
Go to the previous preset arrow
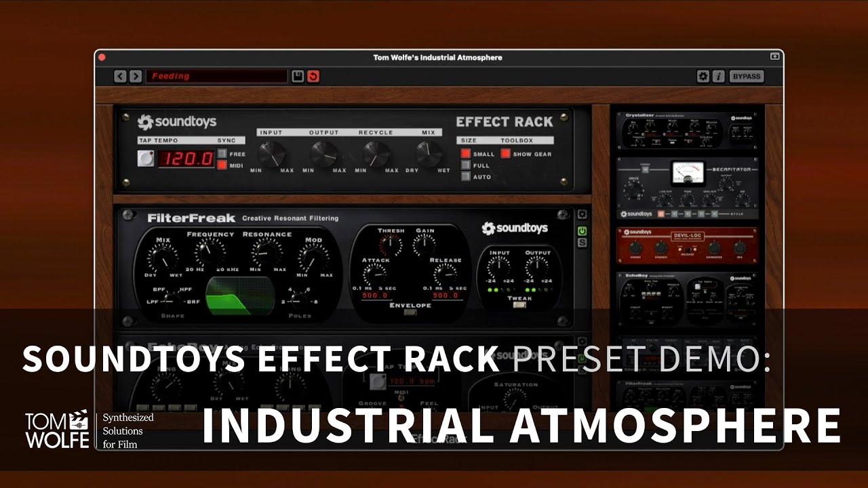tap(120, 77)
